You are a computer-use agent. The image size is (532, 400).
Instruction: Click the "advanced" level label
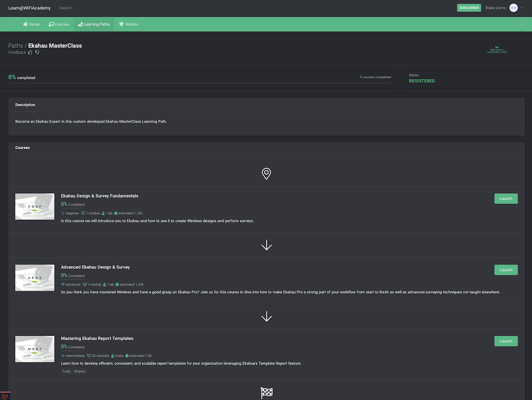point(73,285)
